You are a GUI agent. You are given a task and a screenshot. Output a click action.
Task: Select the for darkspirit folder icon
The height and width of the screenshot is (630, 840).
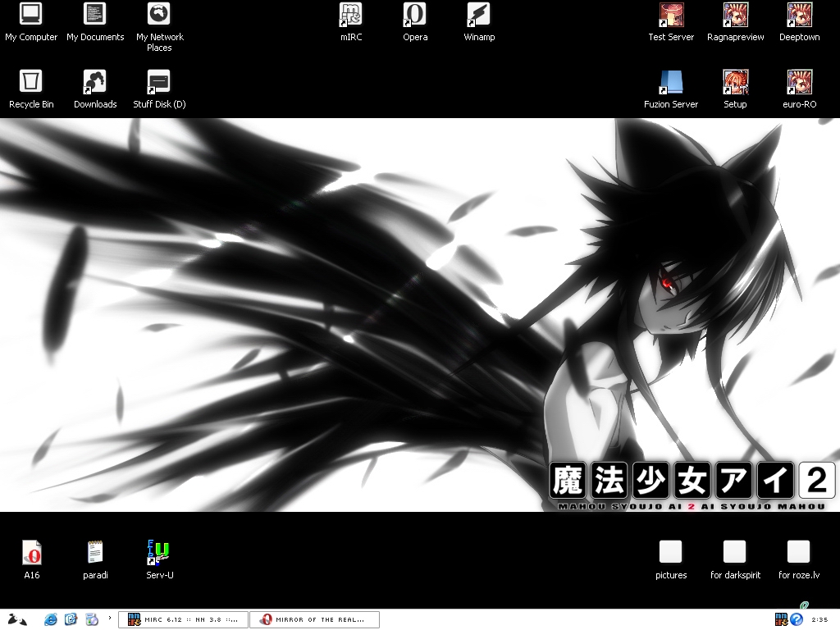(734, 552)
